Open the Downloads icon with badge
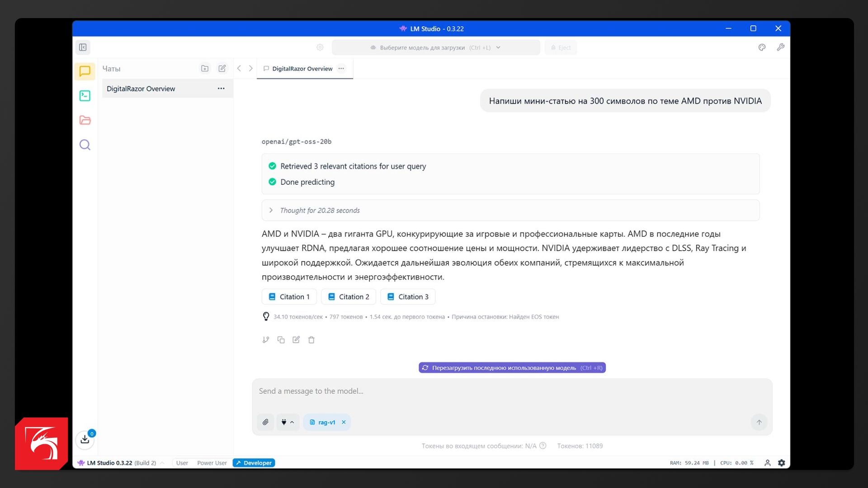Screen dimensions: 868x488 coord(85,439)
